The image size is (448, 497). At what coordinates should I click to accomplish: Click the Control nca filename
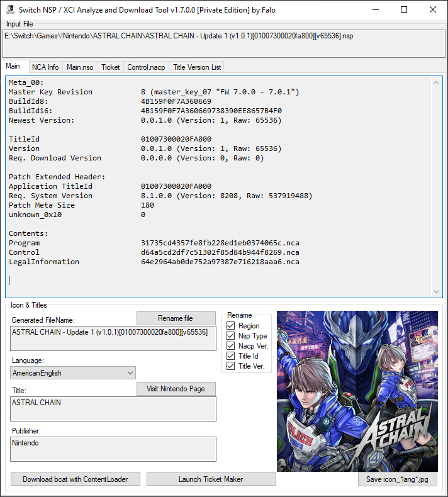220,253
